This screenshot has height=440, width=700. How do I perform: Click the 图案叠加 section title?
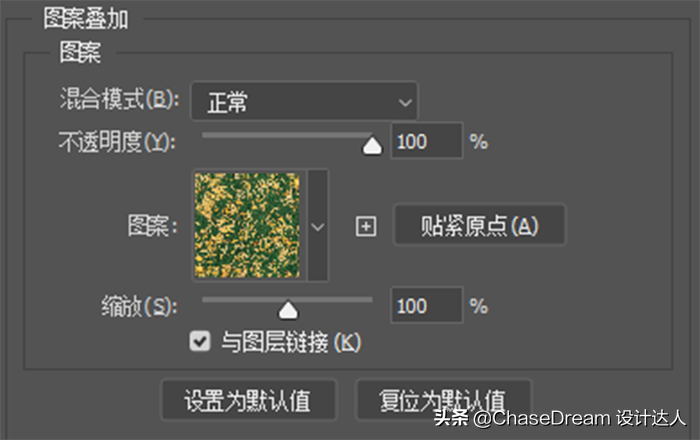coord(86,19)
